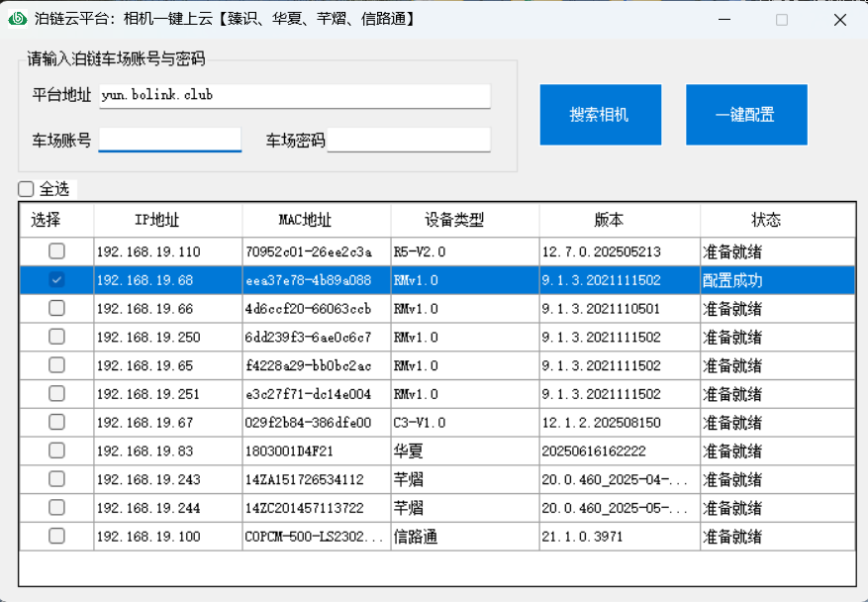The image size is (868, 602).
Task: Click the 一键配置 button
Action: click(745, 115)
